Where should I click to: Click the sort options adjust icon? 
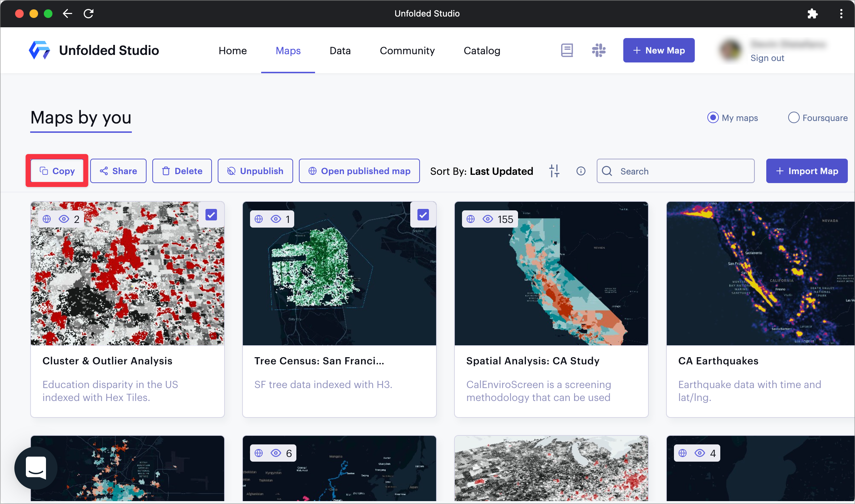pos(554,171)
